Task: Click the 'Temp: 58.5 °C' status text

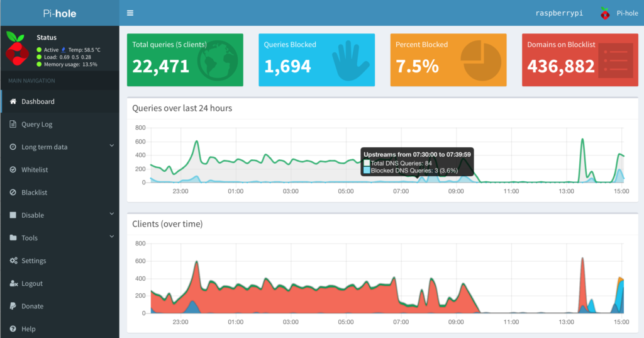Action: click(x=84, y=50)
